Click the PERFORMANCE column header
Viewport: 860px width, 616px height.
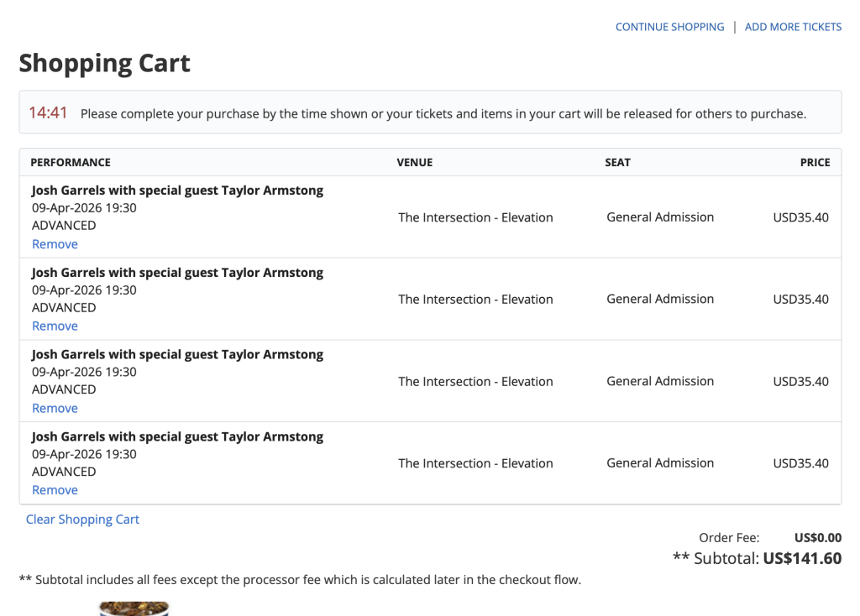[71, 163]
